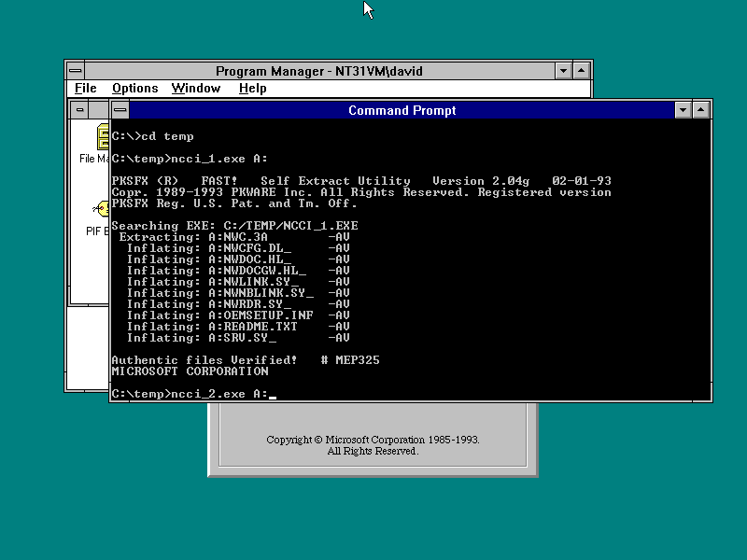The height and width of the screenshot is (560, 747).
Task: Click the 'C:\>cd temp' command line
Action: [x=152, y=136]
